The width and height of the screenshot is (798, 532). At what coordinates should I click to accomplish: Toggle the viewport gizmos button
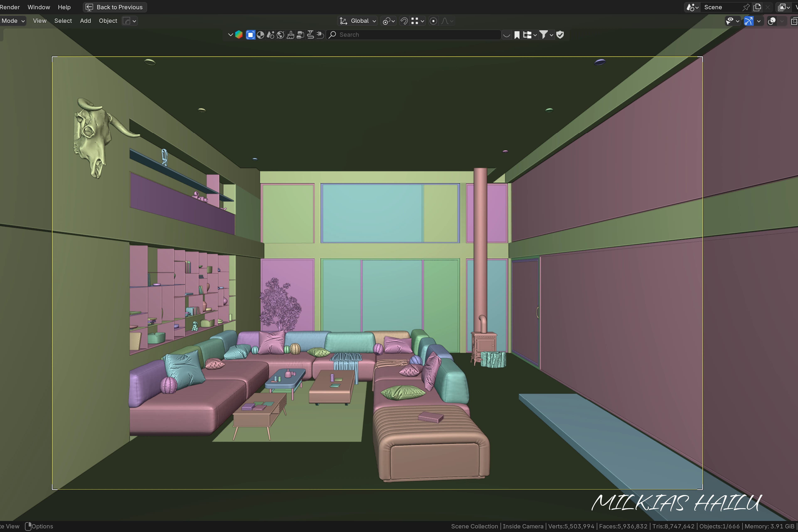coord(749,21)
